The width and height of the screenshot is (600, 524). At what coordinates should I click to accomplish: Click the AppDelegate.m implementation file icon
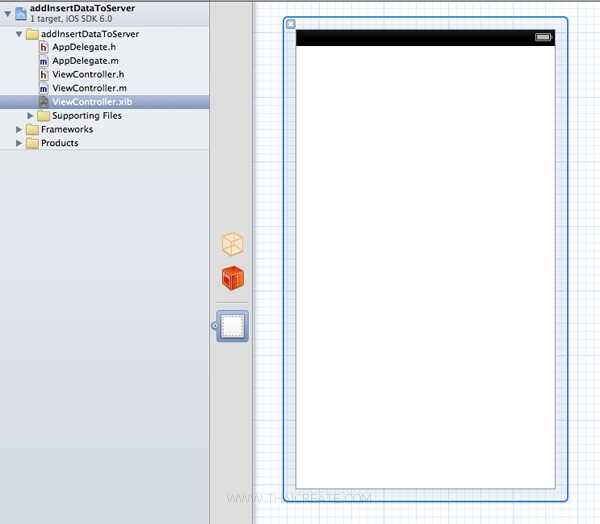tap(44, 61)
